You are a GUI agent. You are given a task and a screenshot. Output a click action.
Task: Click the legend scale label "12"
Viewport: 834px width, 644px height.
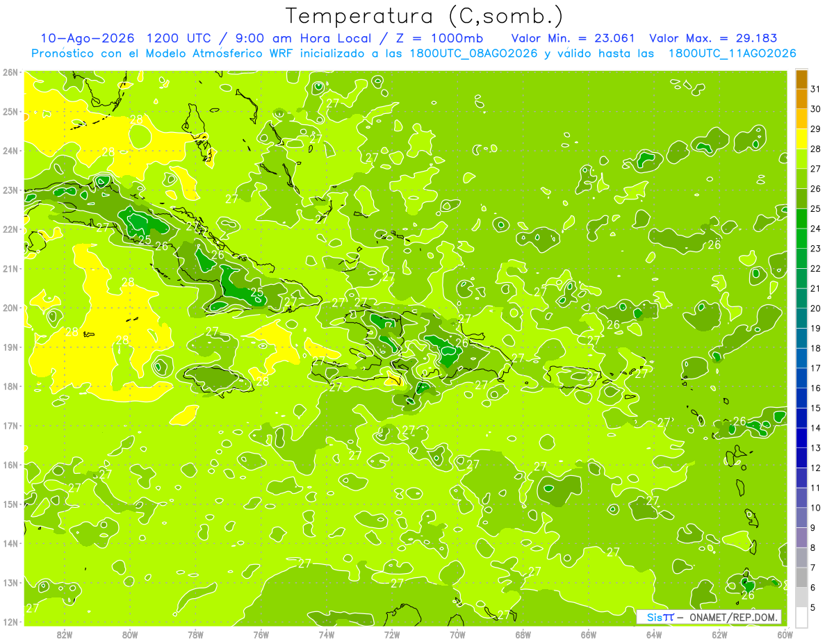click(816, 468)
